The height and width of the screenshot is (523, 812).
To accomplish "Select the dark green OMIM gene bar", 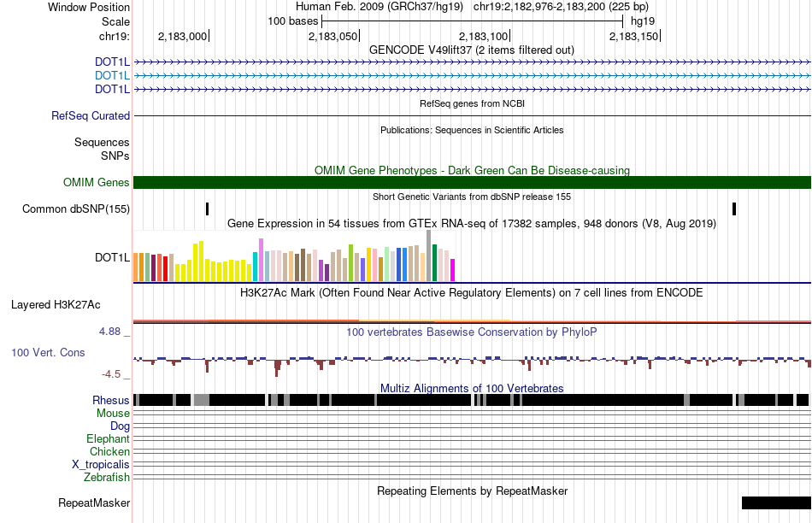I will click(x=473, y=182).
